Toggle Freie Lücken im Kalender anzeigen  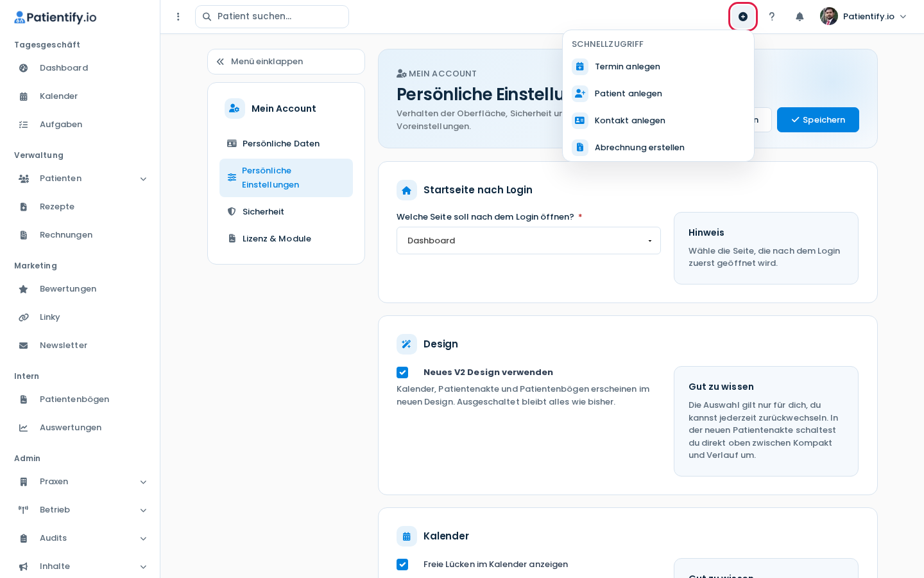(x=402, y=565)
